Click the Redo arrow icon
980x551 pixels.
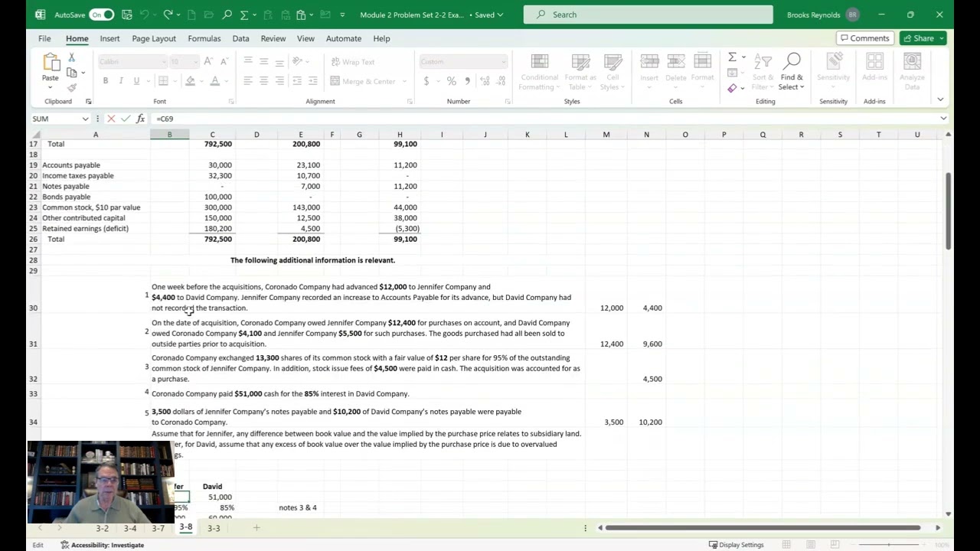(168, 15)
